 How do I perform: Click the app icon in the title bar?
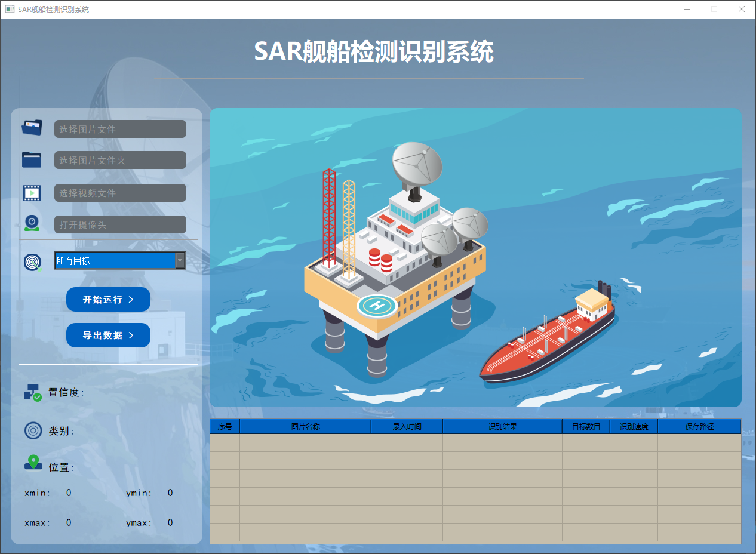[10, 9]
